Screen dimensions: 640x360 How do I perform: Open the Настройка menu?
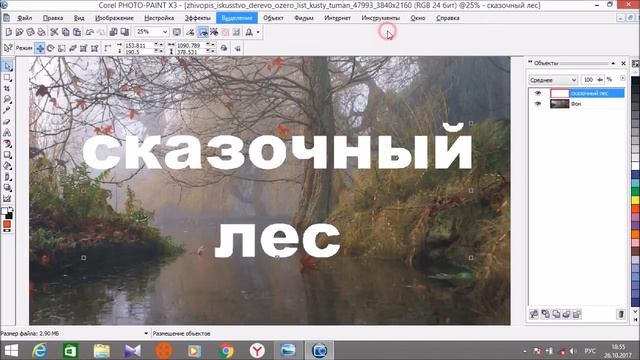click(x=159, y=18)
